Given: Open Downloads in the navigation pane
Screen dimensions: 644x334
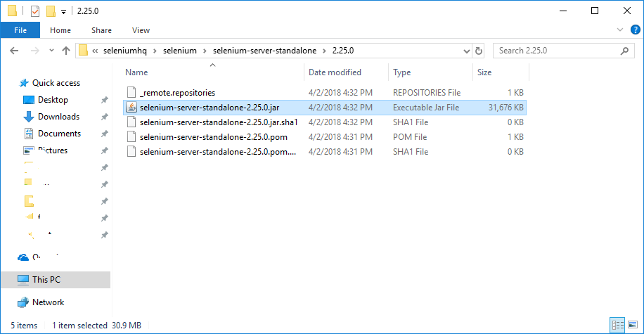Looking at the screenshot, I should pos(59,117).
